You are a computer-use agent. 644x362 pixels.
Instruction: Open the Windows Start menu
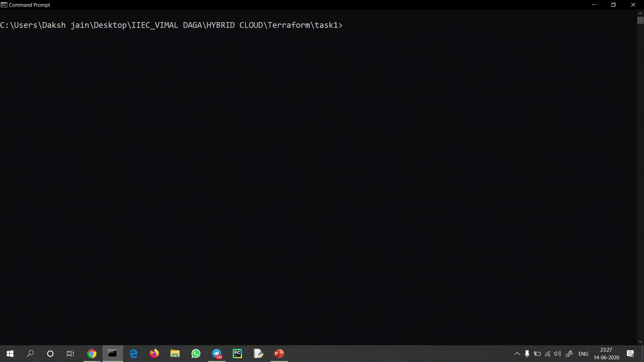tap(10, 354)
